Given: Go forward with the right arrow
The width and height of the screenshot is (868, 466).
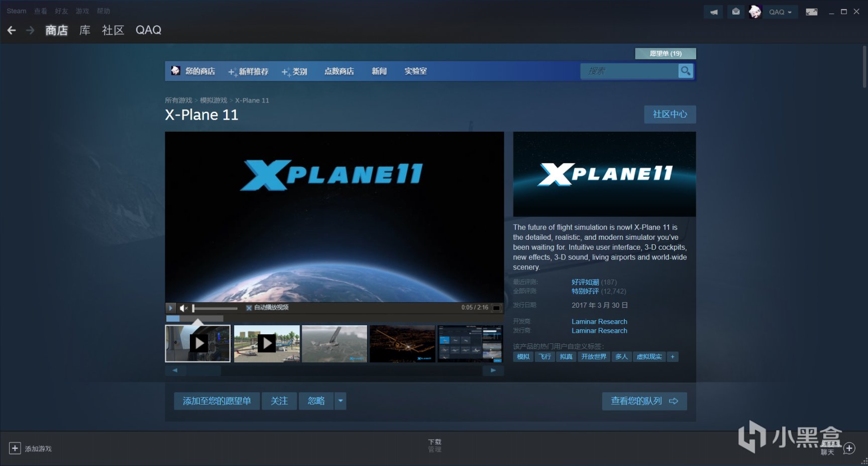Looking at the screenshot, I should point(30,31).
